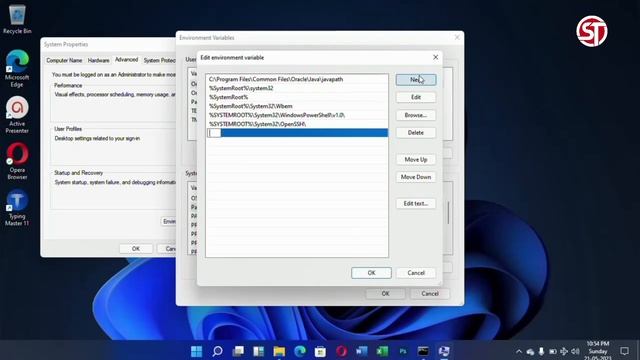Select the Oracle Java javapath entry
640x360 pixels.
[x=297, y=79]
